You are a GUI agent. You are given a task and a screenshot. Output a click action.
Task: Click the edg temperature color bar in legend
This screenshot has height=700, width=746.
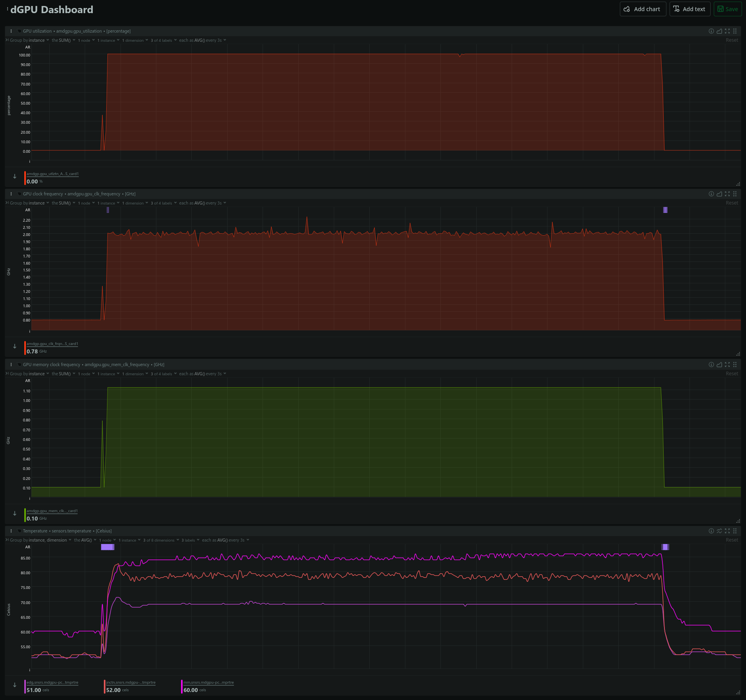tap(25, 686)
